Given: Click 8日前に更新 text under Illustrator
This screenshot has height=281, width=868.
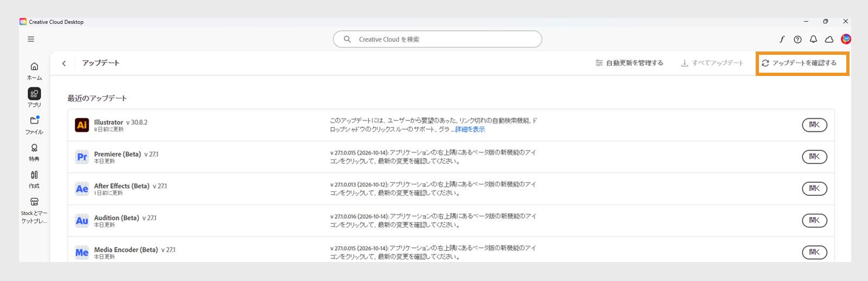Looking at the screenshot, I should click(108, 130).
